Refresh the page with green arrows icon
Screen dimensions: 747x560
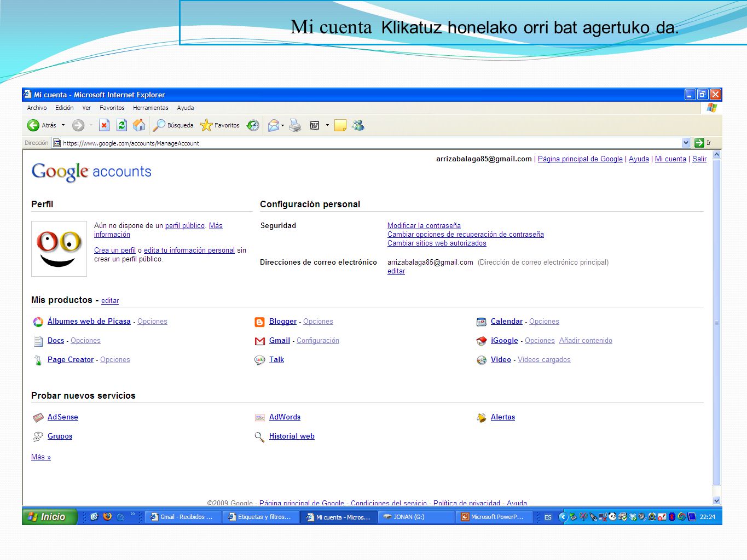[121, 125]
